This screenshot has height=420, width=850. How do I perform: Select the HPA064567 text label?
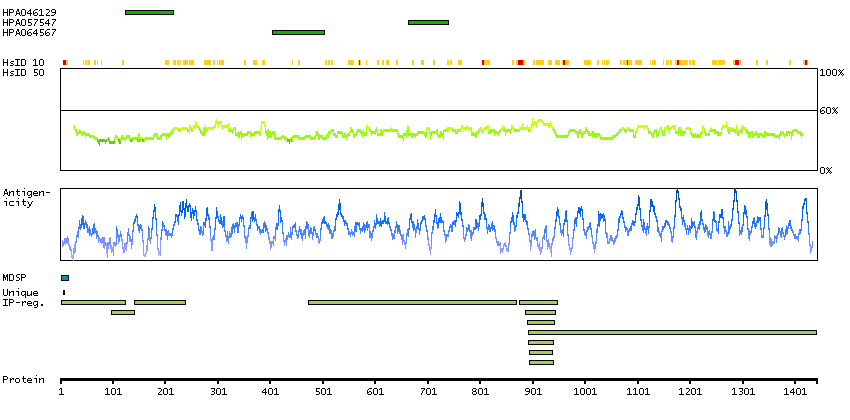29,33
